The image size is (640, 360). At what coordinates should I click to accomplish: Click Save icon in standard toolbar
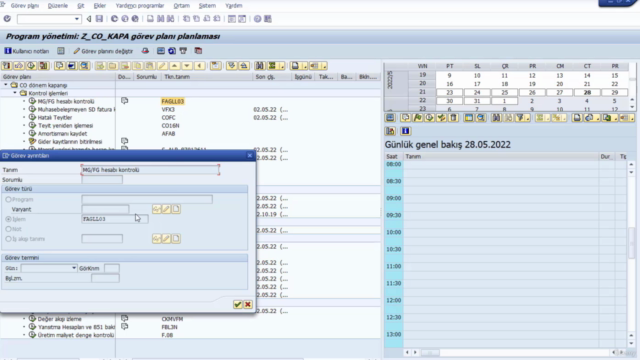pyautogui.click(x=99, y=19)
